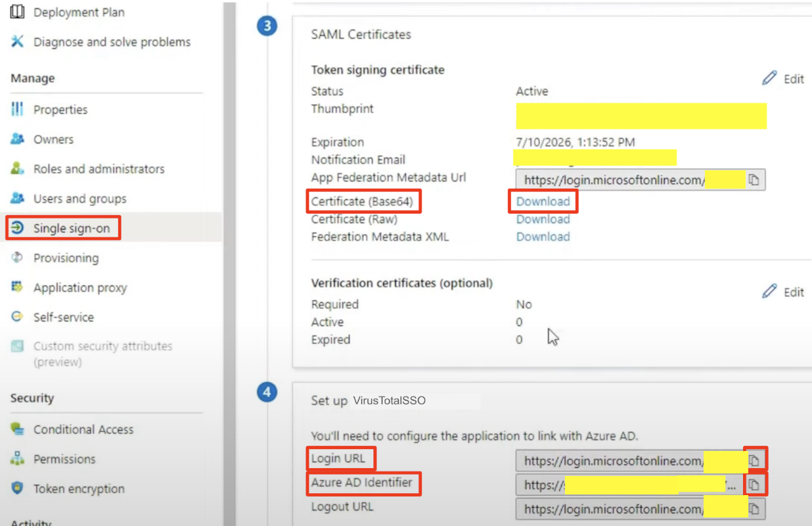Screen dimensions: 812x526
Task: Click the Required value No
Action: point(524,304)
